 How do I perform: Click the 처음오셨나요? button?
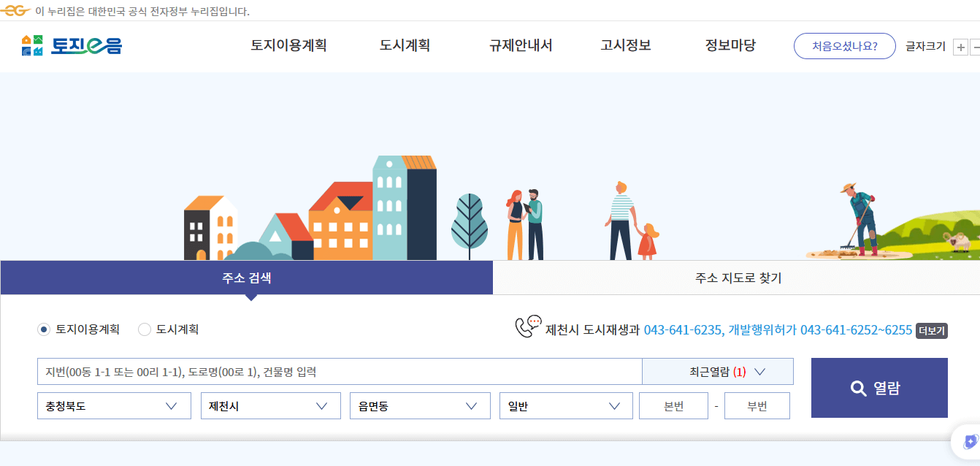coord(844,45)
